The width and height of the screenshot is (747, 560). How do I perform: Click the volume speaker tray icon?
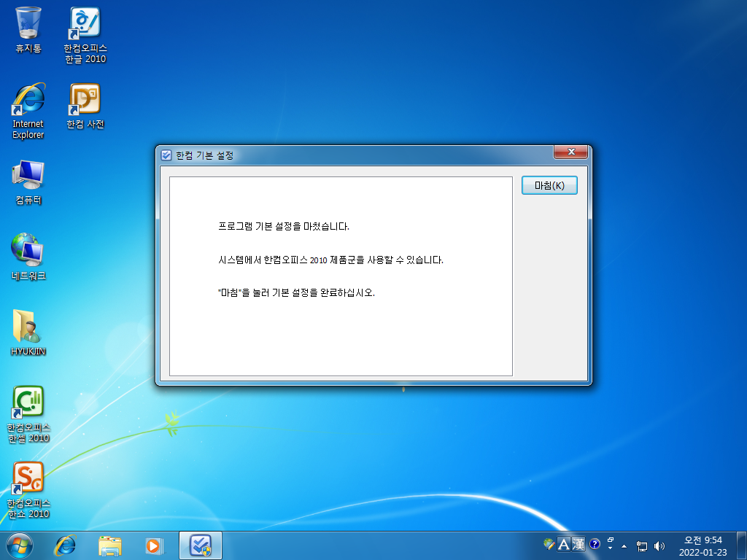click(659, 546)
